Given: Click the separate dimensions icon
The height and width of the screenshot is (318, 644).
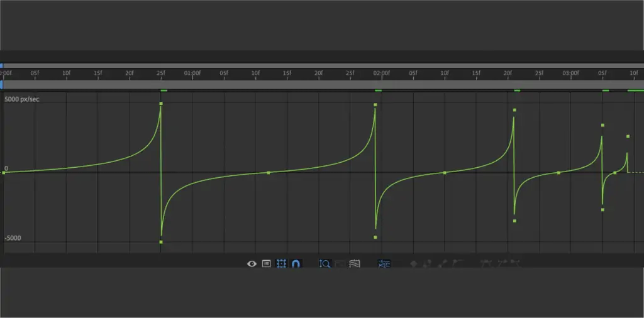Looking at the screenshot, I should pyautogui.click(x=384, y=264).
